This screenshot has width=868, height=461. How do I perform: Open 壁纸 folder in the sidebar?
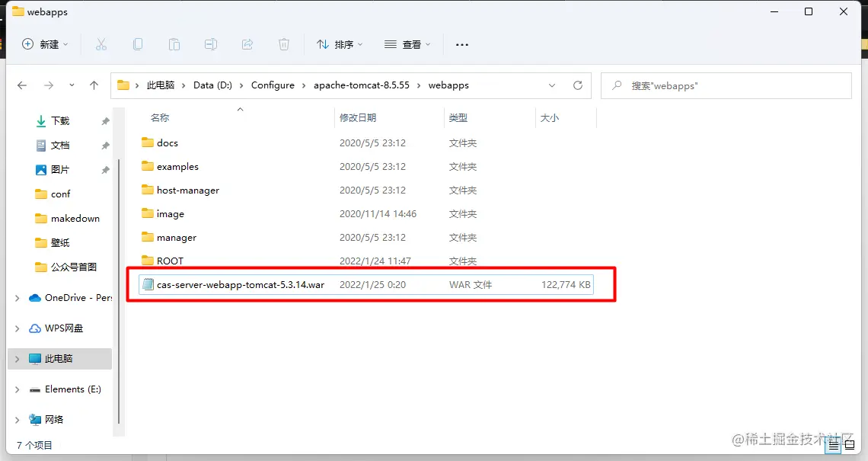pyautogui.click(x=60, y=242)
